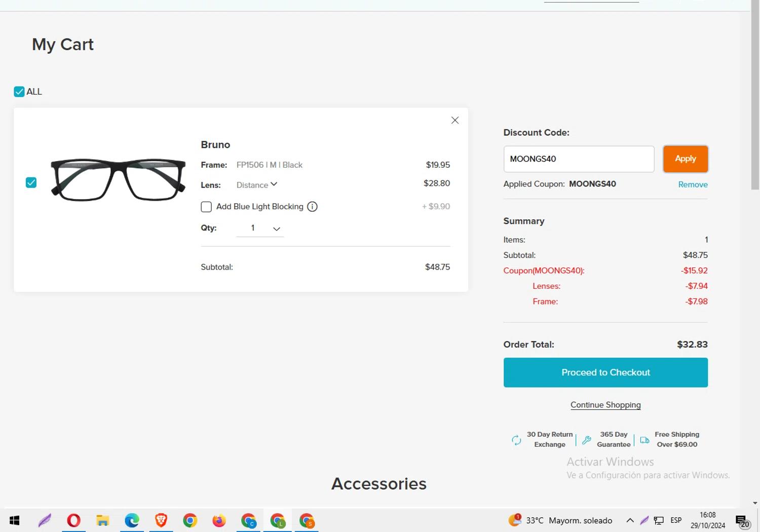Open Brave browser from taskbar
Screen dimensions: 760x532
(161, 520)
